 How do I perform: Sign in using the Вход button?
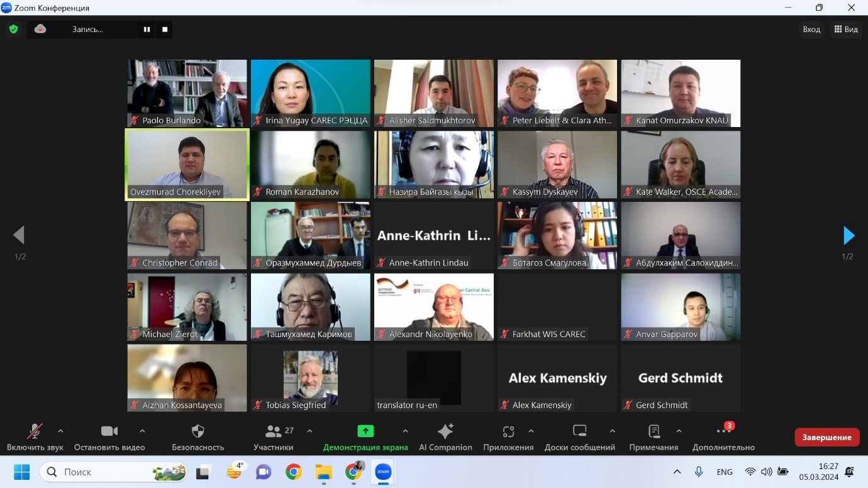click(811, 29)
